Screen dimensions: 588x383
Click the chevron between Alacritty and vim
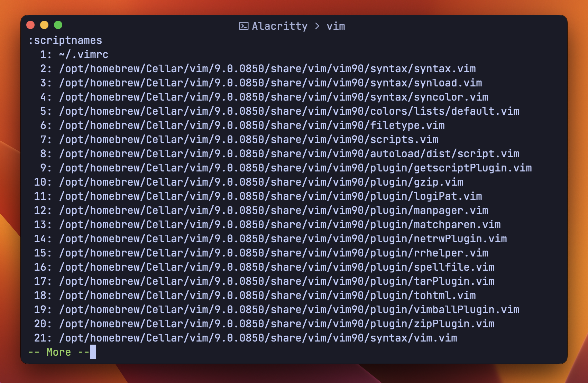click(x=317, y=26)
